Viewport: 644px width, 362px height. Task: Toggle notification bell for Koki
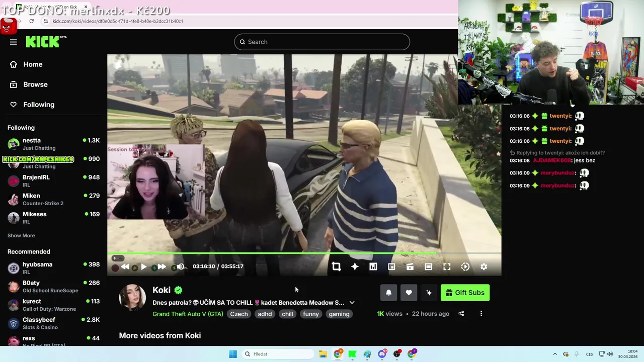[x=388, y=293]
